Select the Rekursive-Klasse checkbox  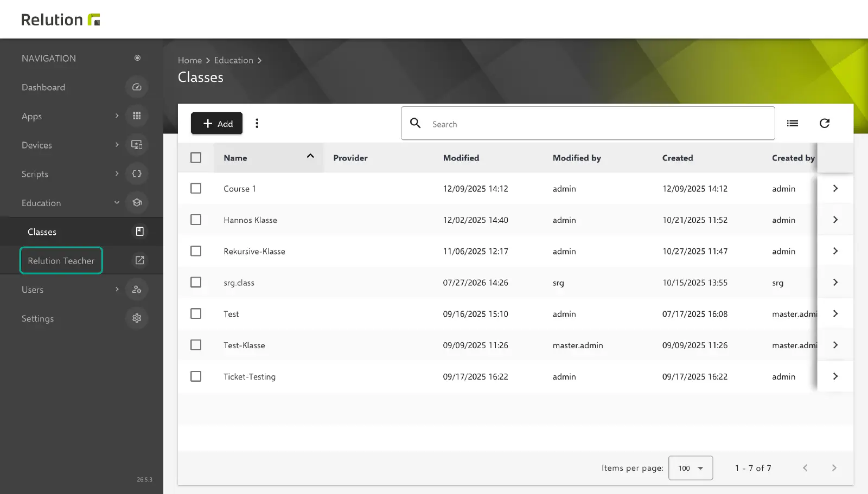point(196,251)
